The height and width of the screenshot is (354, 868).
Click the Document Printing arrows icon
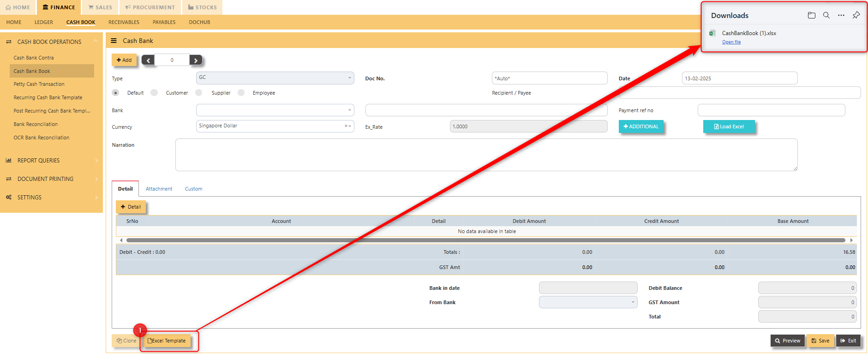pyautogui.click(x=8, y=179)
